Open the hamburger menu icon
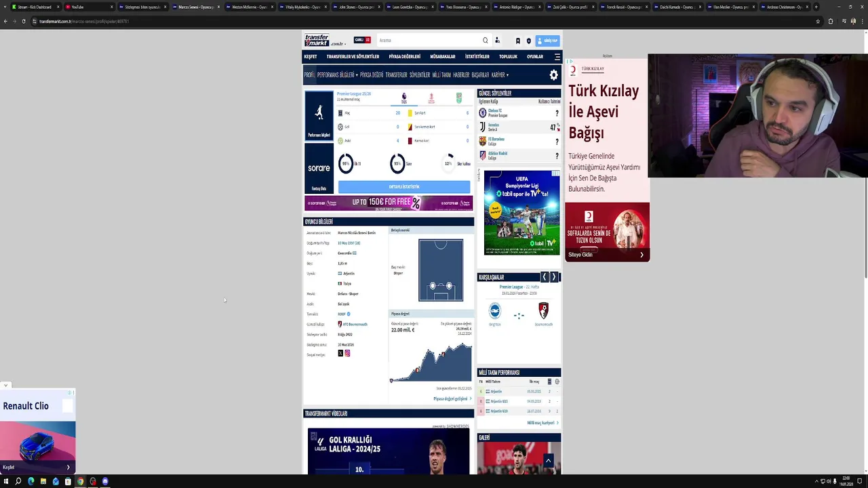Viewport: 868px width, 488px height. click(x=557, y=57)
